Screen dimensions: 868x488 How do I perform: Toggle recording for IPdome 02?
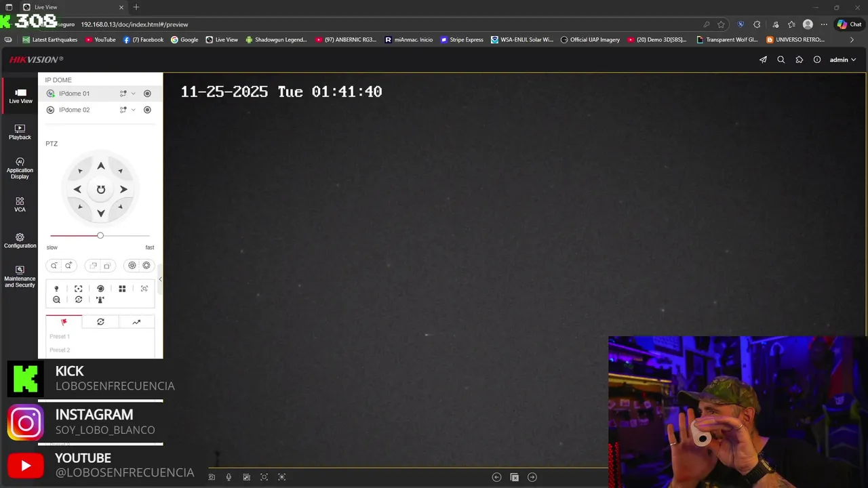[x=147, y=110]
